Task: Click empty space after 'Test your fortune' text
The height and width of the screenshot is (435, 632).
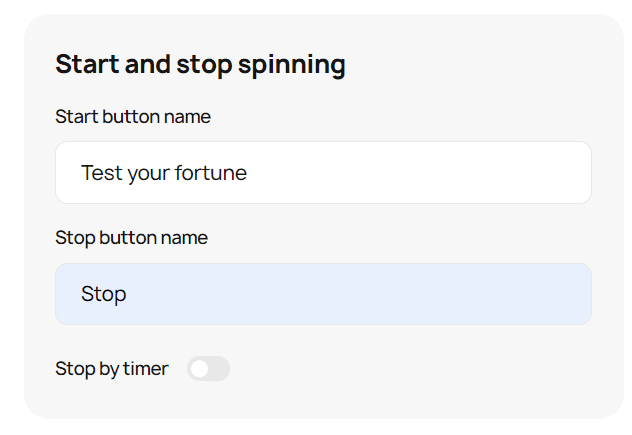Action: coord(415,173)
